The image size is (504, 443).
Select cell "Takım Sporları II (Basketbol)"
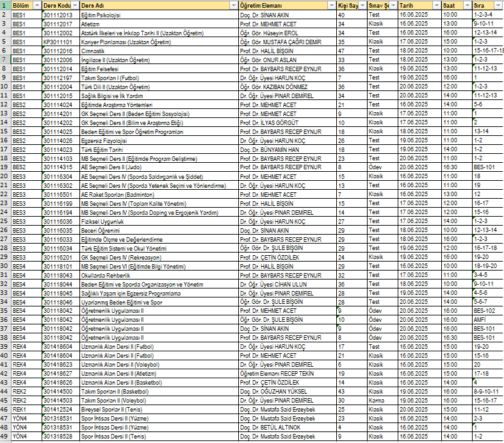pyautogui.click(x=159, y=392)
